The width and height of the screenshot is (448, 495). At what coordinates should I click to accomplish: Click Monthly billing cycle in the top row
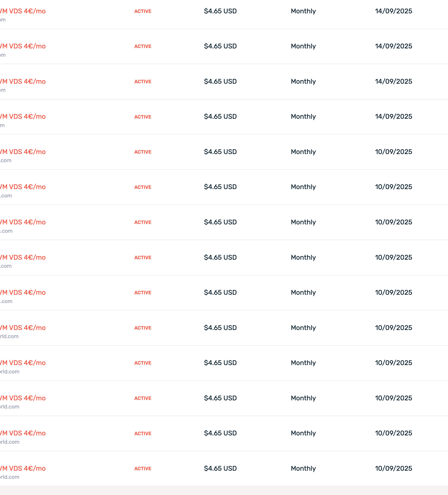303,11
